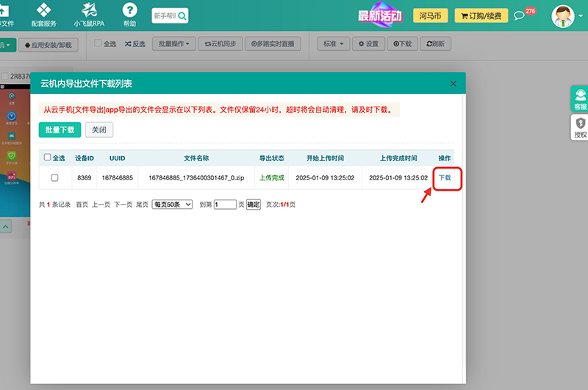The image size is (588, 390).
Task: Expand the arrow beside the avatar
Action: coord(581,16)
